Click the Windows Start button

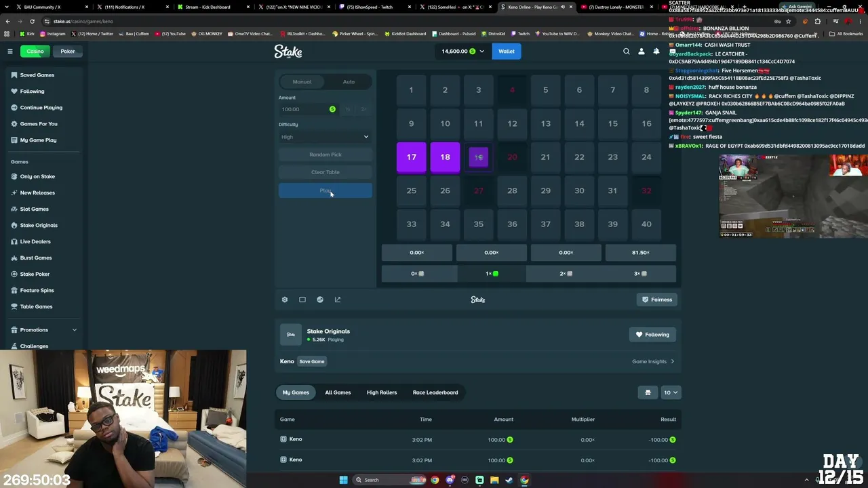344,480
